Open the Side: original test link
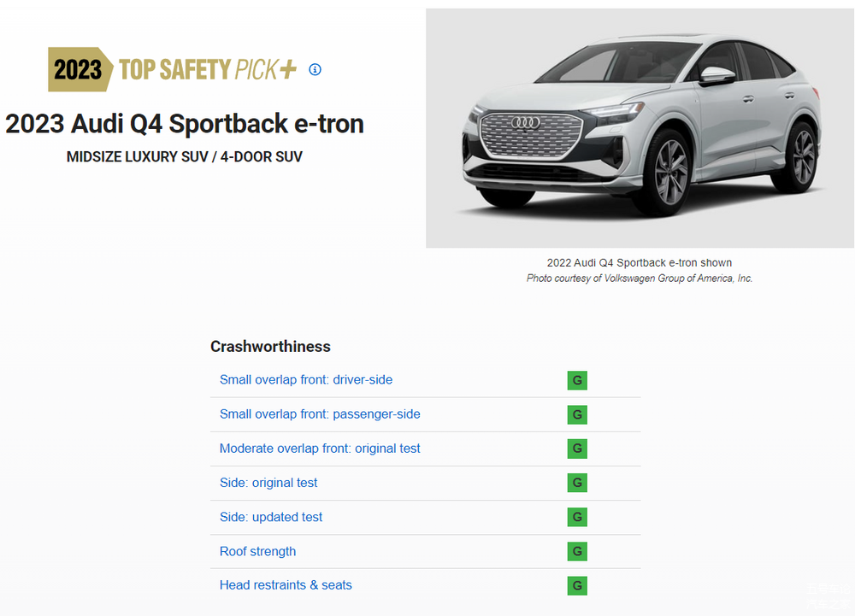Screen dimensions: 855x616 tap(268, 483)
